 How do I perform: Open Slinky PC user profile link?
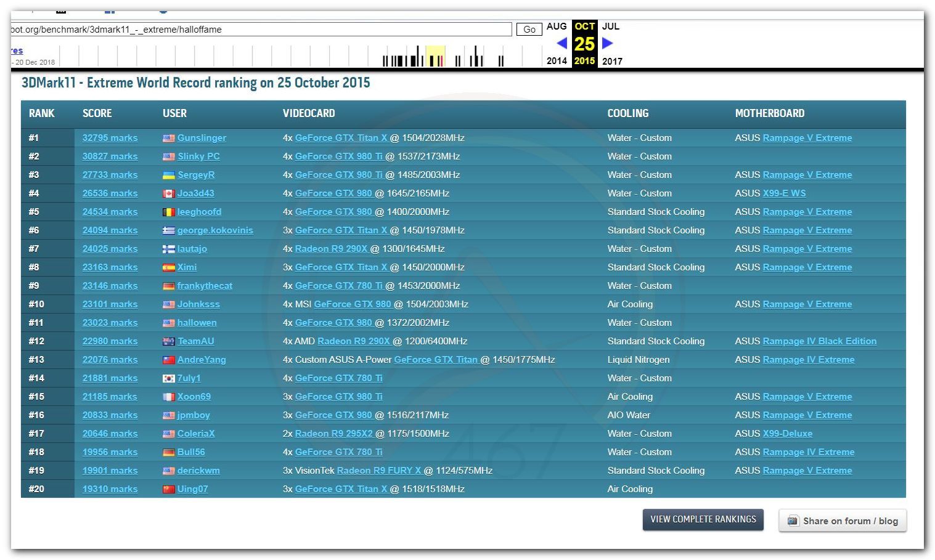[x=198, y=156]
